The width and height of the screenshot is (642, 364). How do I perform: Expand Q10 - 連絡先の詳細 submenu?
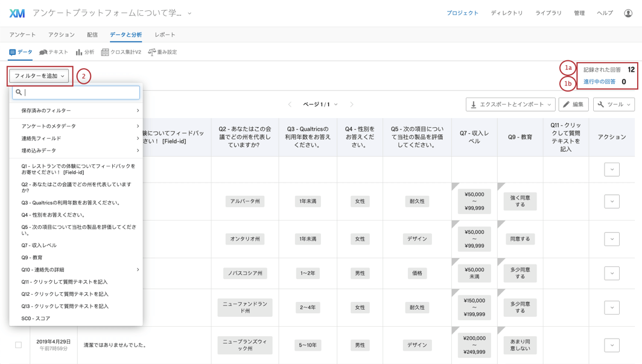point(76,269)
